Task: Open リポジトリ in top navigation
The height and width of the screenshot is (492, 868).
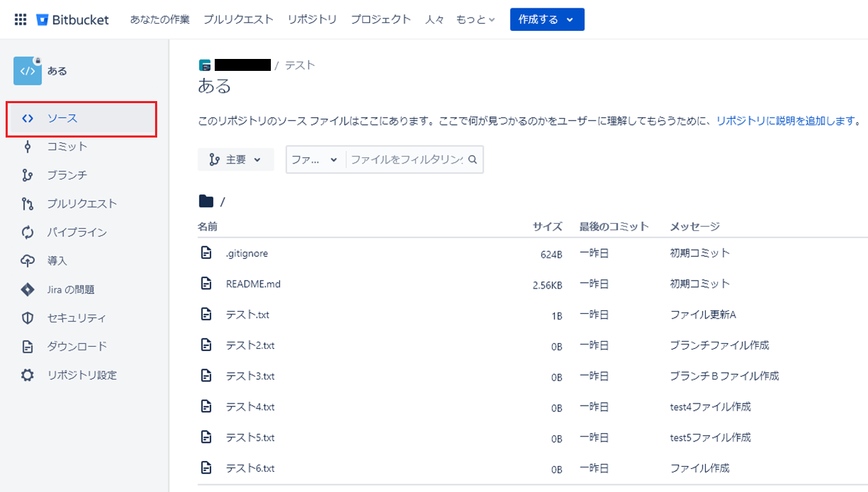Action: [x=312, y=20]
